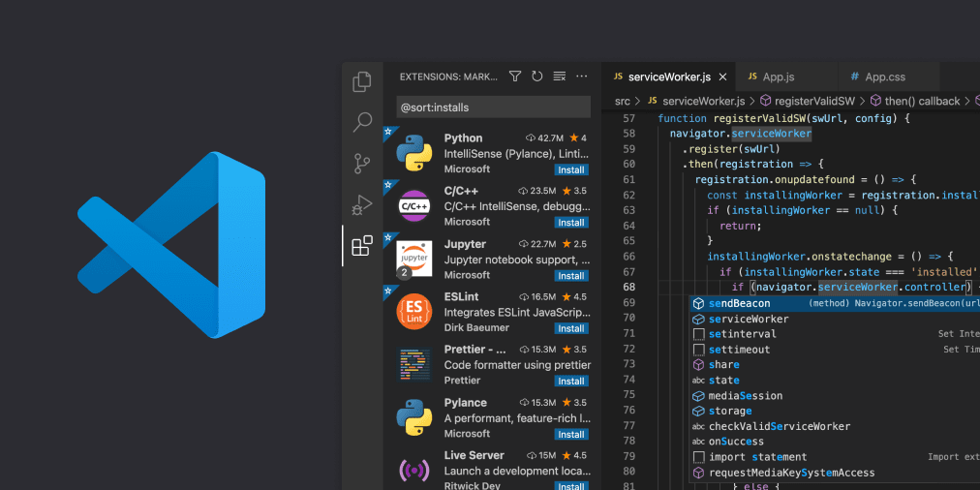Refresh the extensions list

click(x=536, y=77)
